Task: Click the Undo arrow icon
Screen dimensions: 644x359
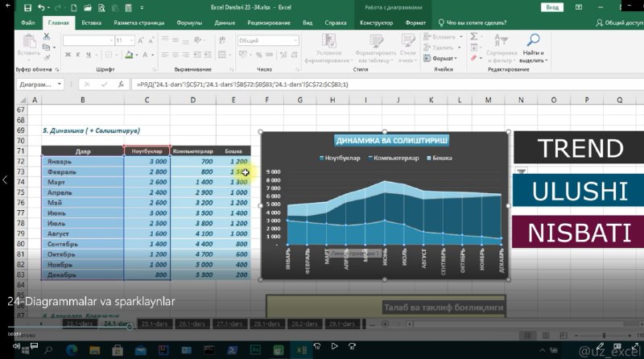Action: tap(41, 8)
